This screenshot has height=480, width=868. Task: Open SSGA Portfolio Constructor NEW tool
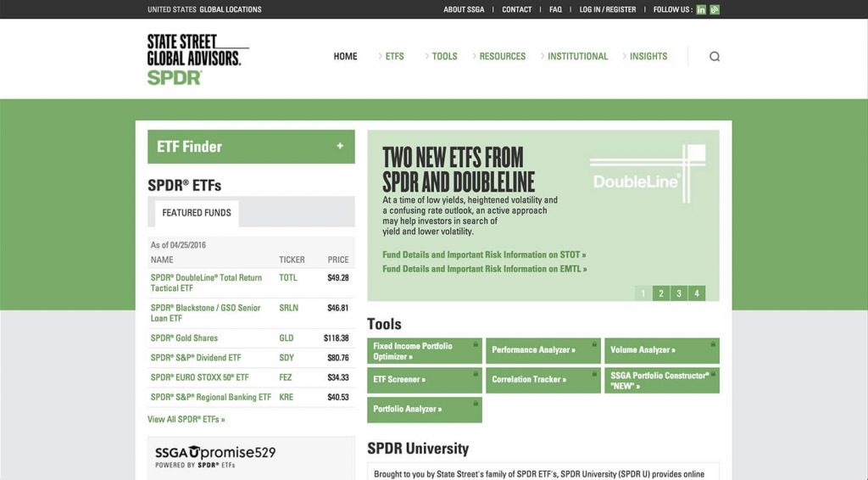click(662, 380)
